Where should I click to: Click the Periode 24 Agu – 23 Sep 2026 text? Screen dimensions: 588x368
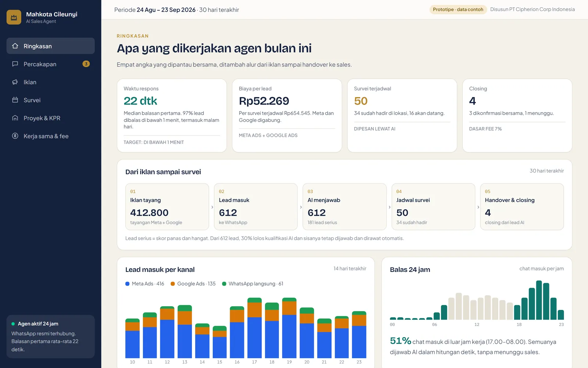(155, 10)
